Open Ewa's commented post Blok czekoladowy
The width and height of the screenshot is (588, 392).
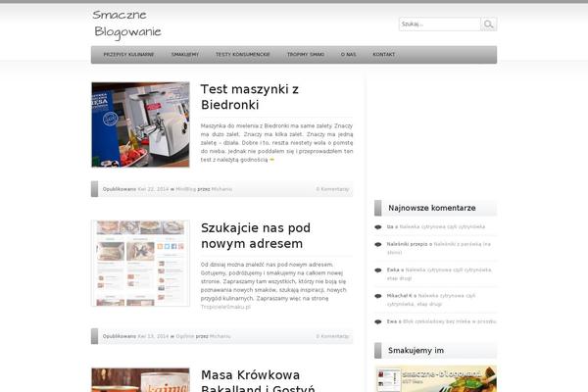point(449,321)
